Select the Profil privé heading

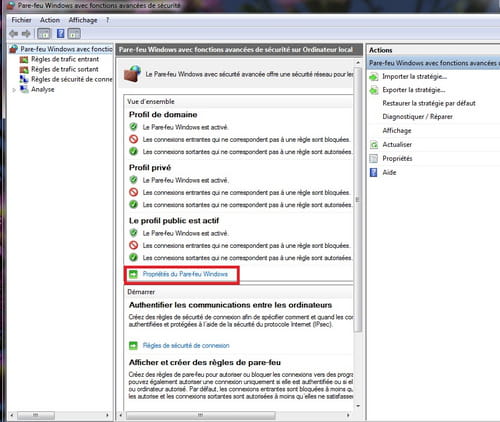150,168
